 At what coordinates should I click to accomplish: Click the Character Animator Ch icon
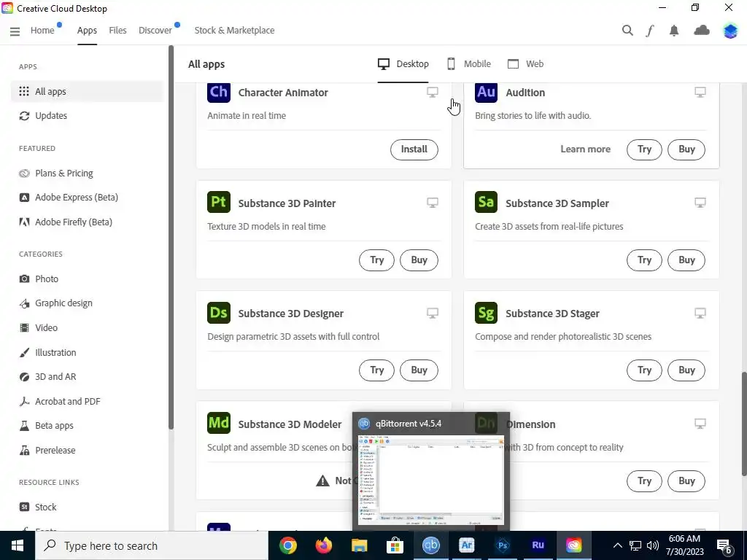pos(219,92)
